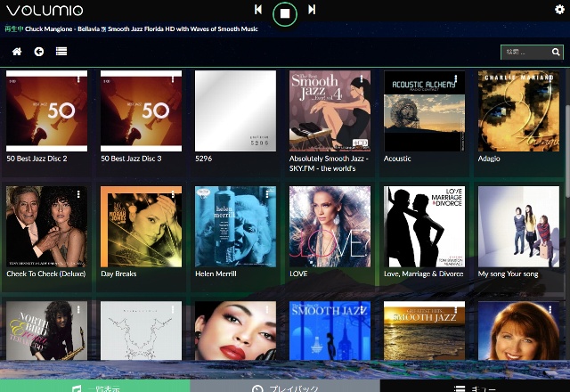Open options menu for Day Breaks album
Screen dimensions: 570x392
(x=173, y=194)
